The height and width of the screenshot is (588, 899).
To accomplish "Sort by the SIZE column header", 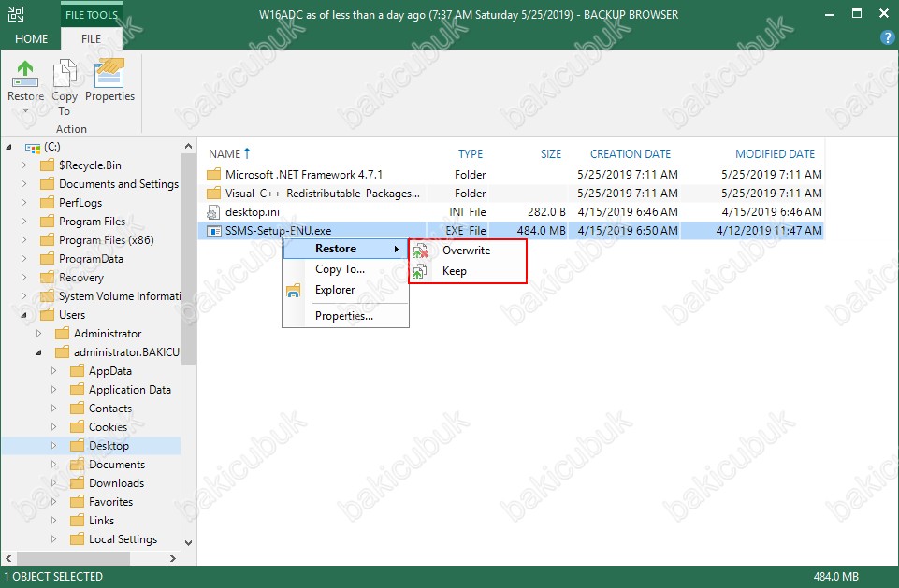I will tap(550, 153).
